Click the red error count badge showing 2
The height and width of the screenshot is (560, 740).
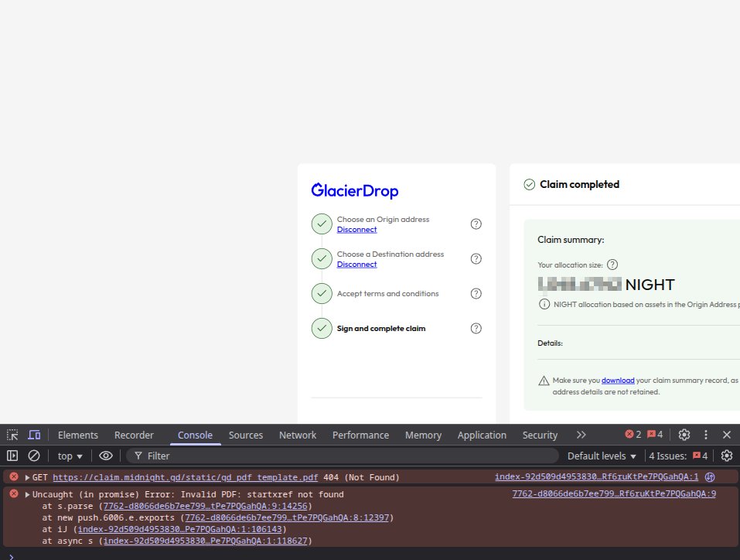tap(633, 435)
